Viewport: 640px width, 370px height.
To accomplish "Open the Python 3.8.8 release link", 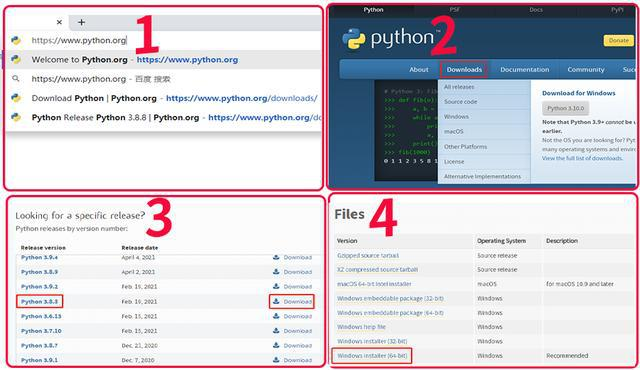I will (x=39, y=302).
